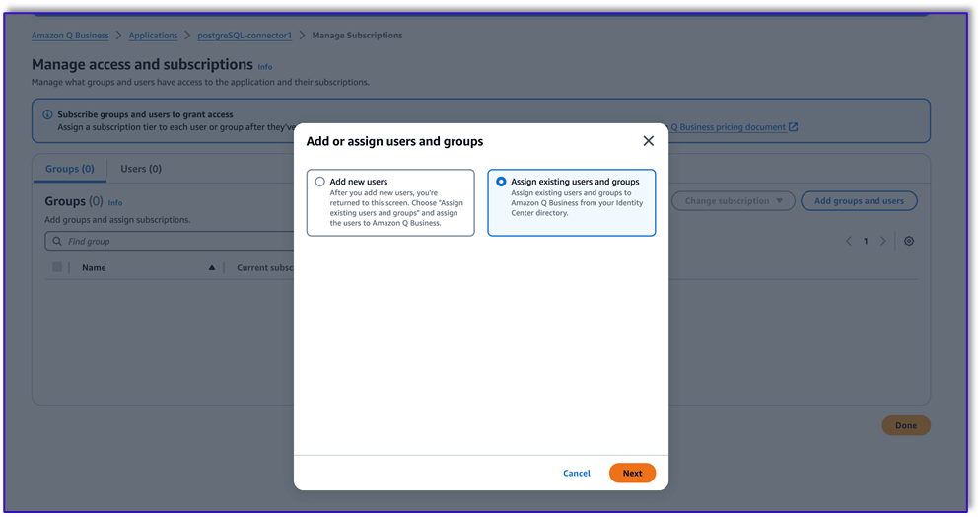The height and width of the screenshot is (517, 980).
Task: Click external link icon after pricing document
Action: click(793, 127)
